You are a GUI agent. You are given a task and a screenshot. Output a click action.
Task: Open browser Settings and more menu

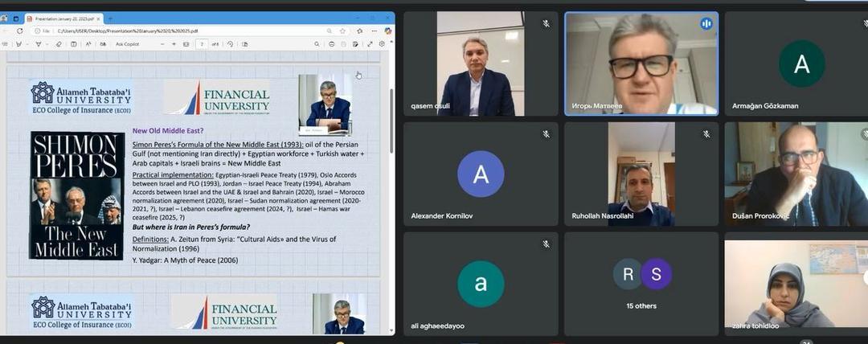point(375,31)
